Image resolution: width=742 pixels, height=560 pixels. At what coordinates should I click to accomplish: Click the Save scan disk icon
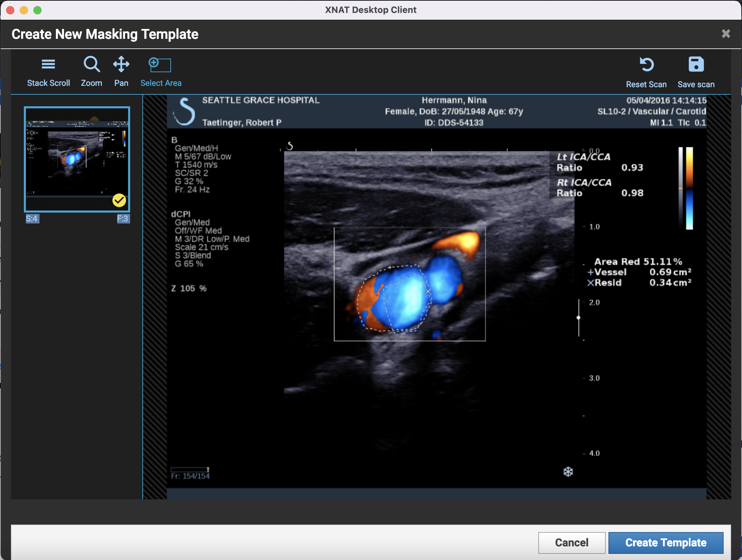click(696, 64)
